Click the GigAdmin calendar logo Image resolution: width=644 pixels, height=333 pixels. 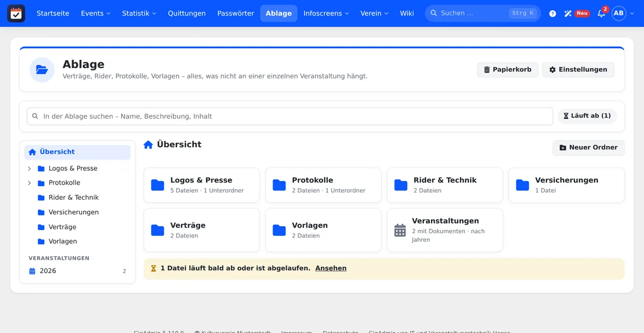(16, 13)
